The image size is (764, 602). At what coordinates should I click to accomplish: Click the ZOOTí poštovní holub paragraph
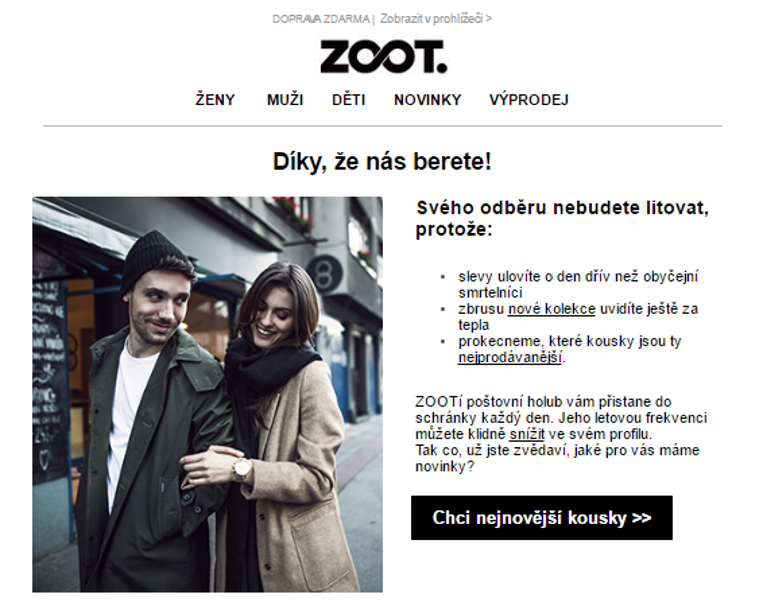pyautogui.click(x=561, y=434)
